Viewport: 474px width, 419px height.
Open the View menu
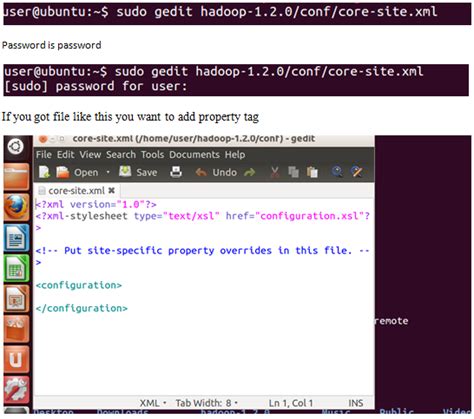90,155
